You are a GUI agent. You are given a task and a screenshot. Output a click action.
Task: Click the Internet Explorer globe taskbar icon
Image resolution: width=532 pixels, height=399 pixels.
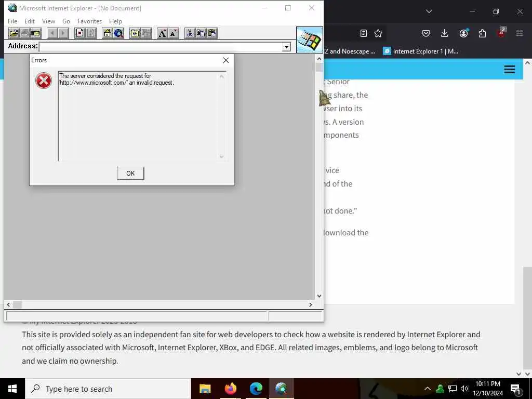pos(281,389)
